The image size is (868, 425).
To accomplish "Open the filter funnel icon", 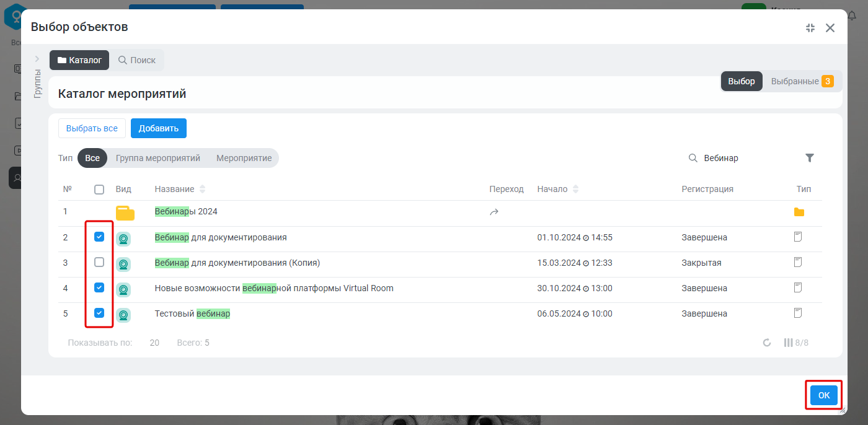I will pyautogui.click(x=809, y=158).
